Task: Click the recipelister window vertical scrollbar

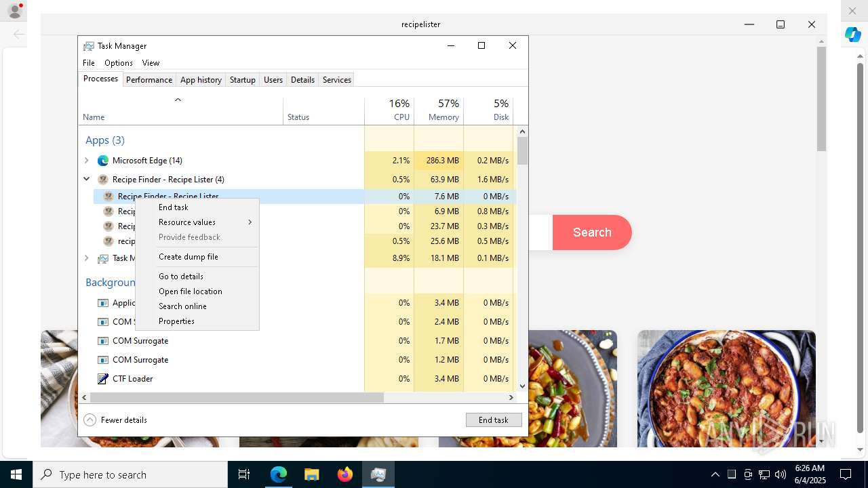Action: pos(821,99)
